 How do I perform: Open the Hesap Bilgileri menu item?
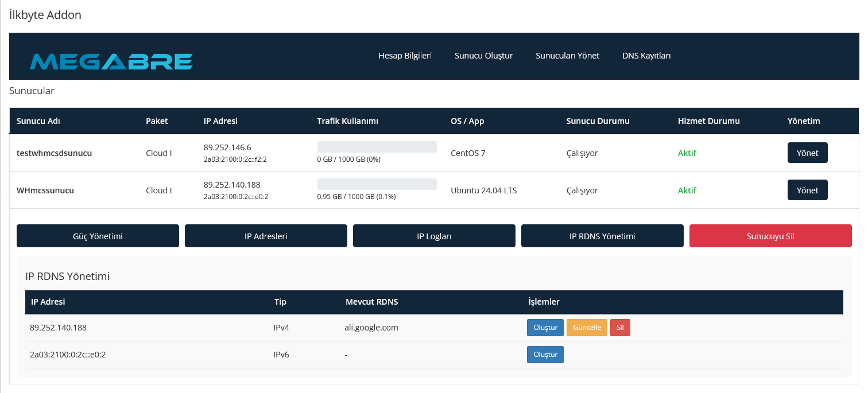point(405,56)
